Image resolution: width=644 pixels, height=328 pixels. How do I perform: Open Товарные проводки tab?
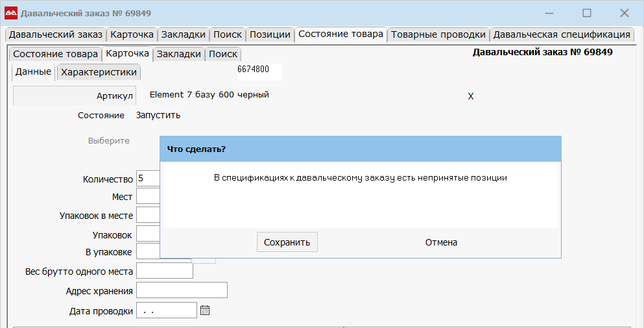click(x=438, y=34)
